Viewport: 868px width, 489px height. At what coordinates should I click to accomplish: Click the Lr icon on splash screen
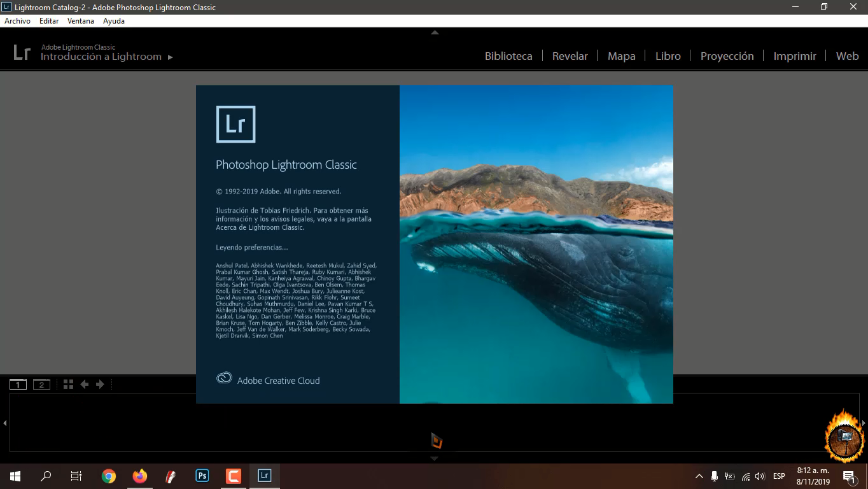click(235, 124)
